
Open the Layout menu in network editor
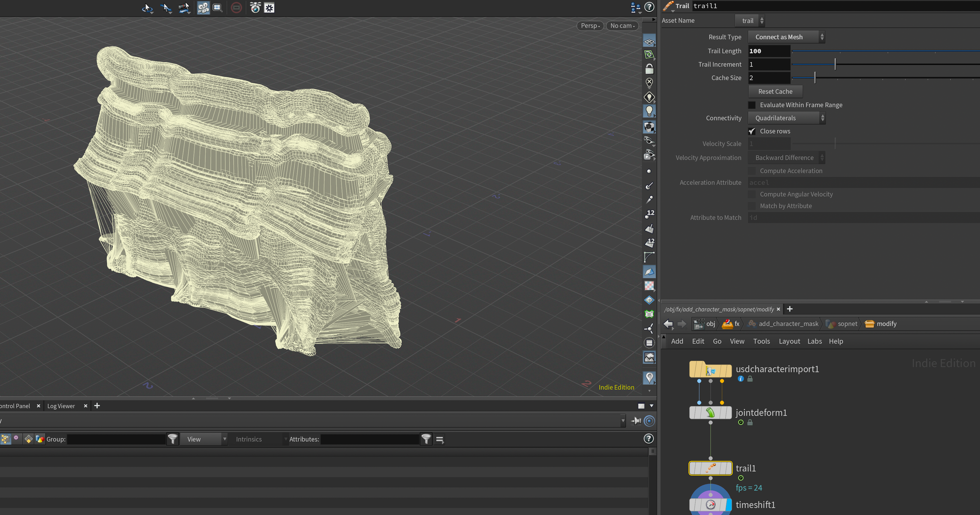(789, 341)
